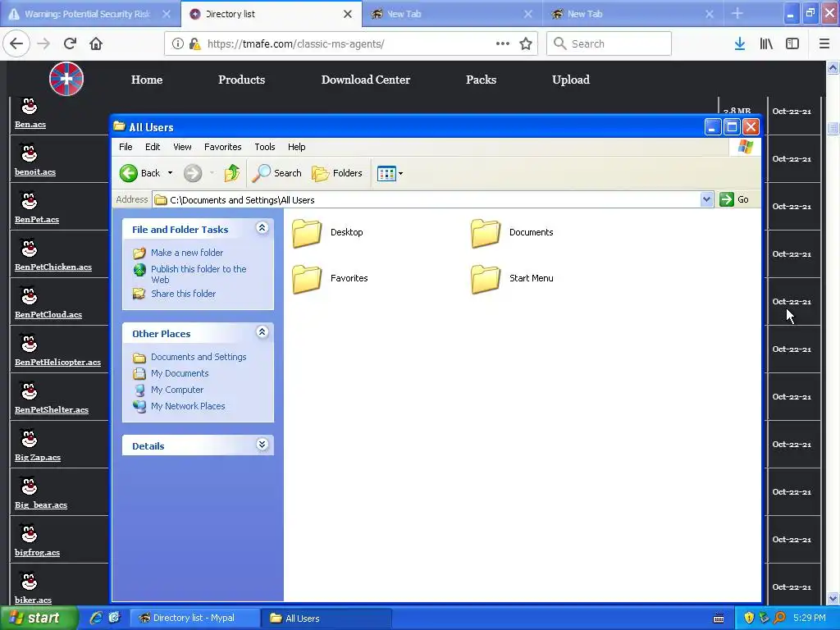Reload the browser page

pyautogui.click(x=71, y=43)
